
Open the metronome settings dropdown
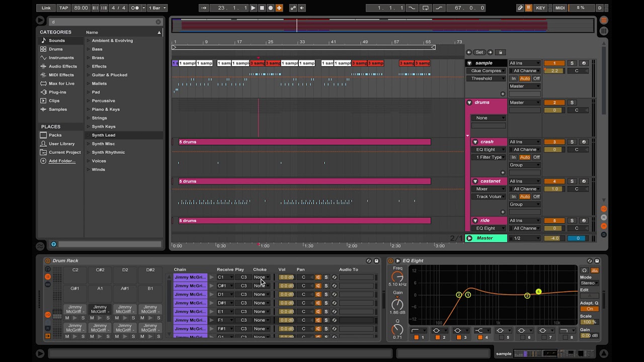[x=144, y=8]
